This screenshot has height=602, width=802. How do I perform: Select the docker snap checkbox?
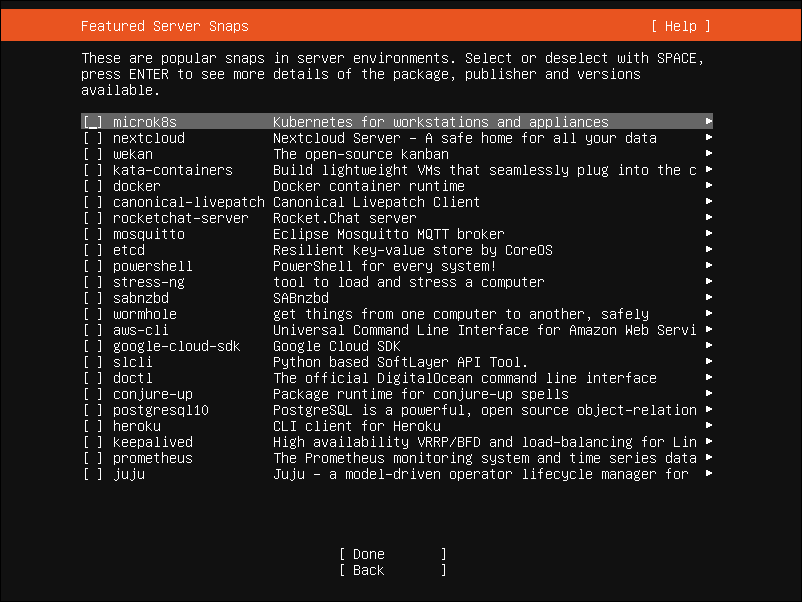click(x=93, y=186)
